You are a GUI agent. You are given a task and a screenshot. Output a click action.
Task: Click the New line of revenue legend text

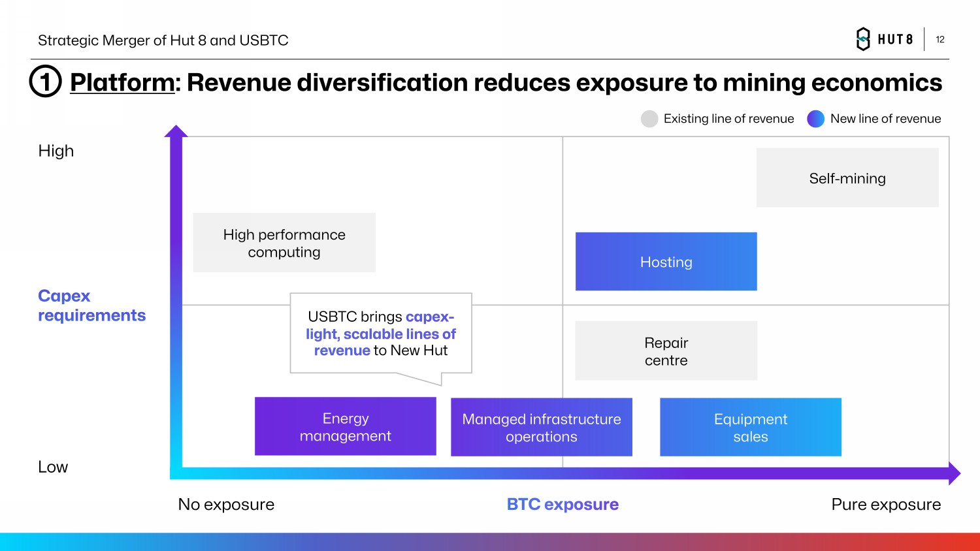click(x=885, y=119)
